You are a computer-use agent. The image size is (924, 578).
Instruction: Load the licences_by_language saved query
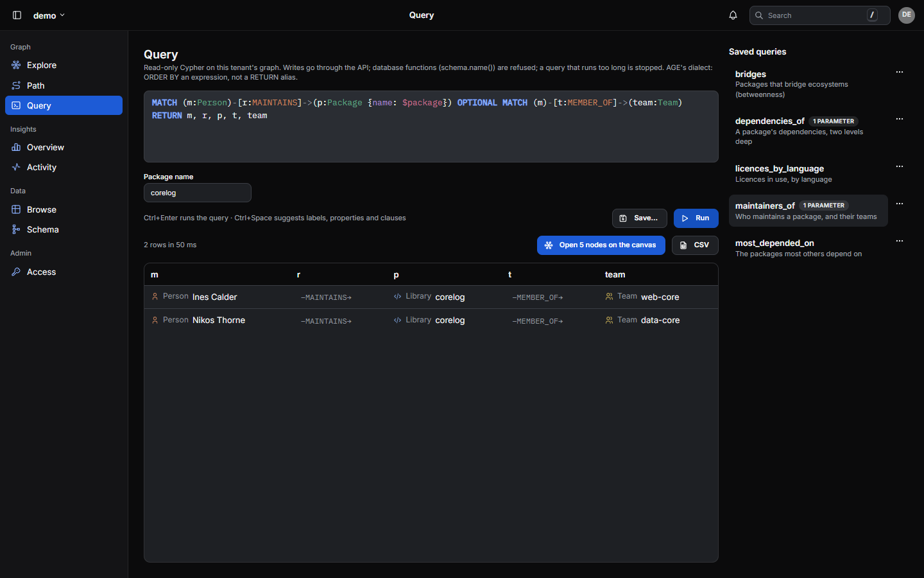(809, 173)
